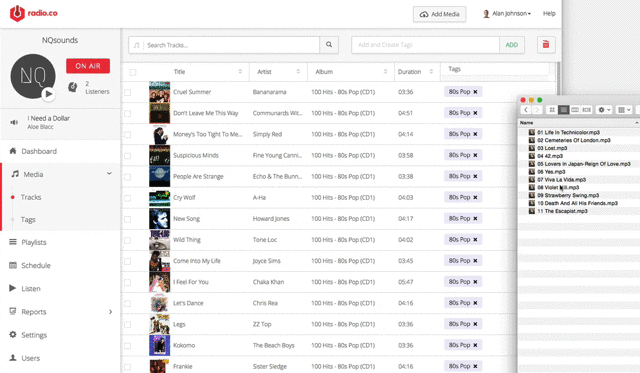Switch Finder to list view
The height and width of the screenshot is (373, 640).
point(563,110)
